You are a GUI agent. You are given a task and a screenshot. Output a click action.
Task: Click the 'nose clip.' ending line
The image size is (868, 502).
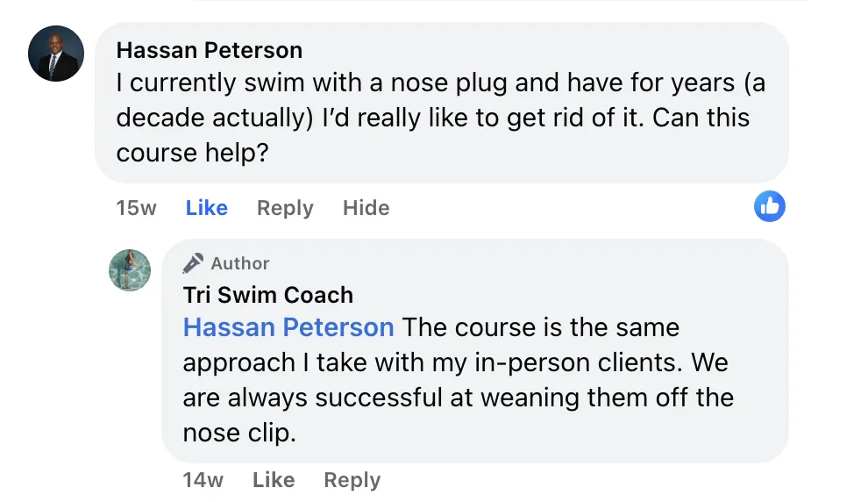(236, 433)
